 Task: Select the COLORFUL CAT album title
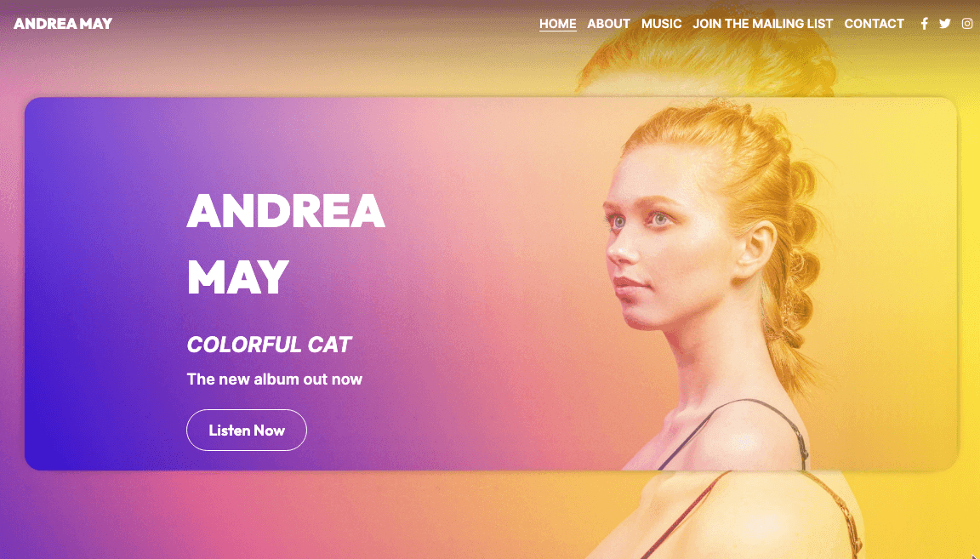click(269, 345)
